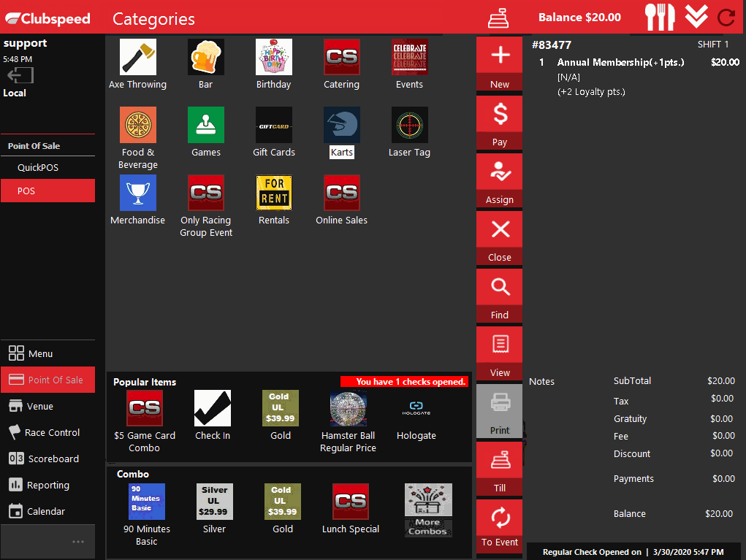746x560 pixels.
Task: Click the Balance $20.00 header text
Action: click(x=579, y=18)
